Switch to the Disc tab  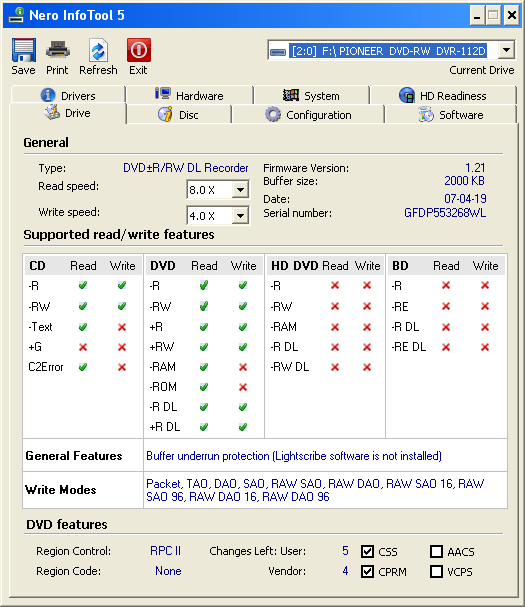179,115
